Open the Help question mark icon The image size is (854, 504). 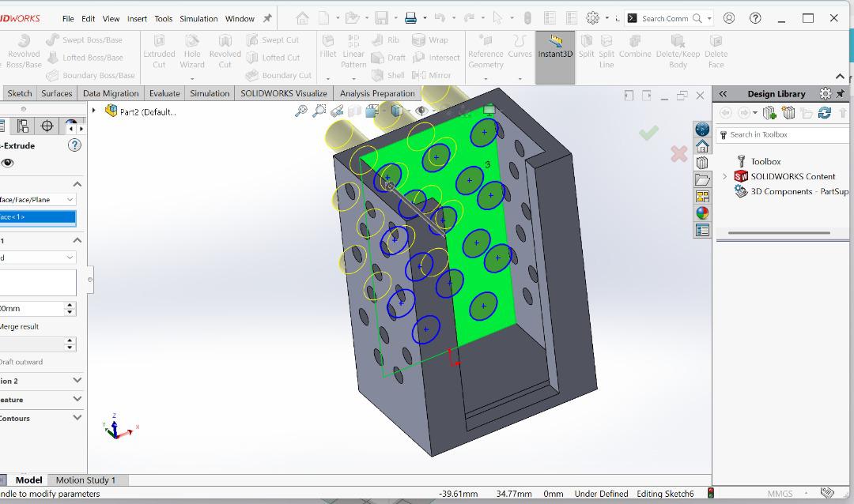pyautogui.click(x=755, y=18)
